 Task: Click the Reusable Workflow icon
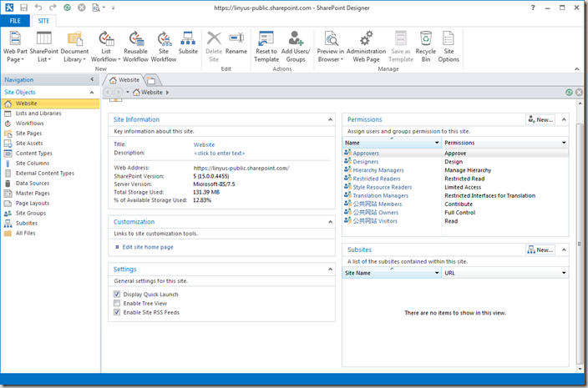tap(135, 47)
